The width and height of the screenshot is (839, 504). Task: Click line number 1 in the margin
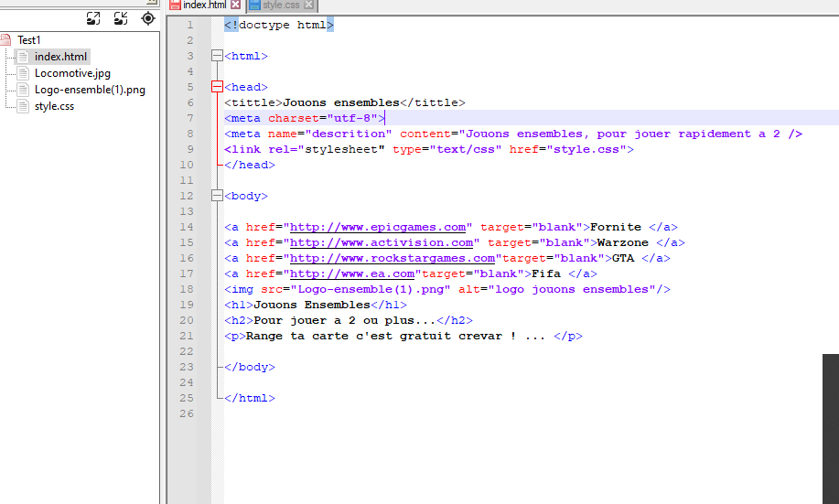point(190,25)
